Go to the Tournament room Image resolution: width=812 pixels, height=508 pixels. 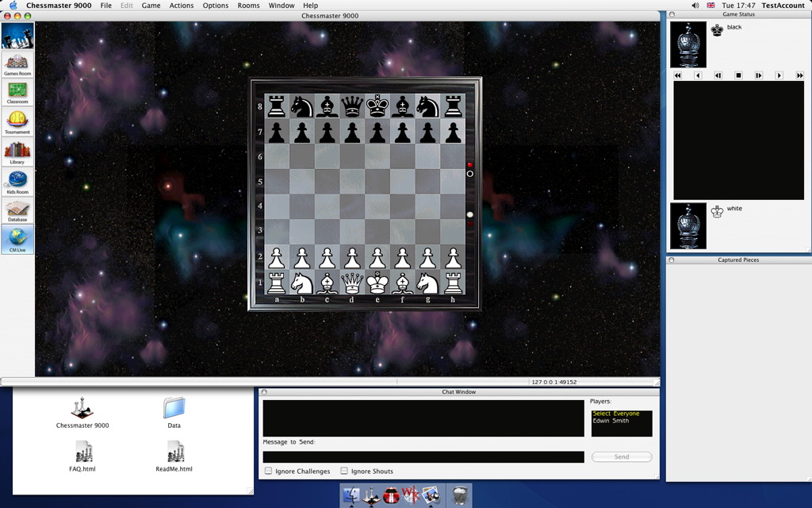[17, 121]
